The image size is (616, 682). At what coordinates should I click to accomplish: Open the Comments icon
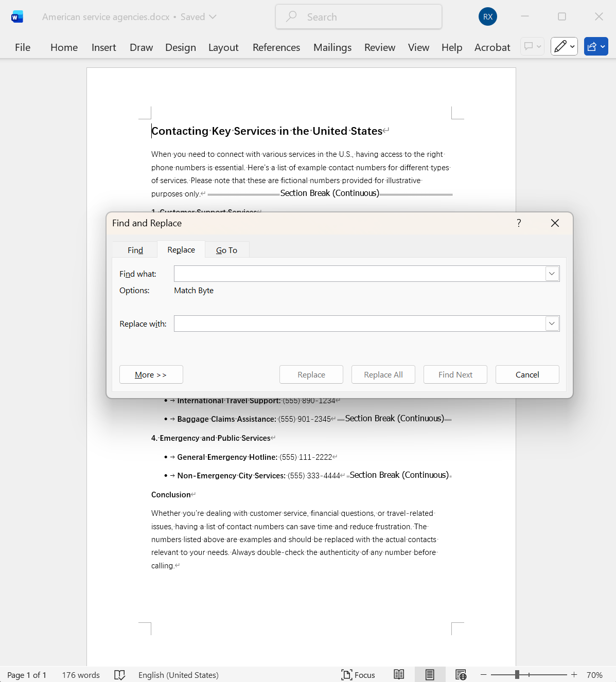[529, 46]
